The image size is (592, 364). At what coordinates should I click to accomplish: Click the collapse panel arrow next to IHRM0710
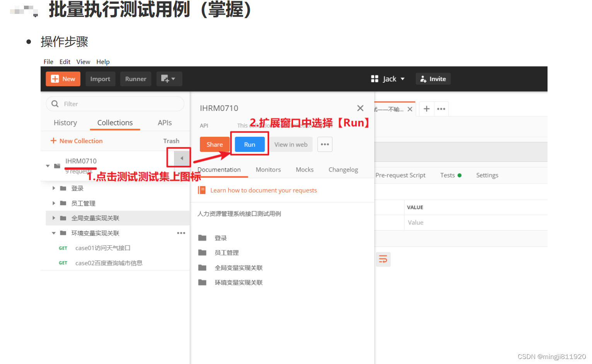(x=182, y=158)
